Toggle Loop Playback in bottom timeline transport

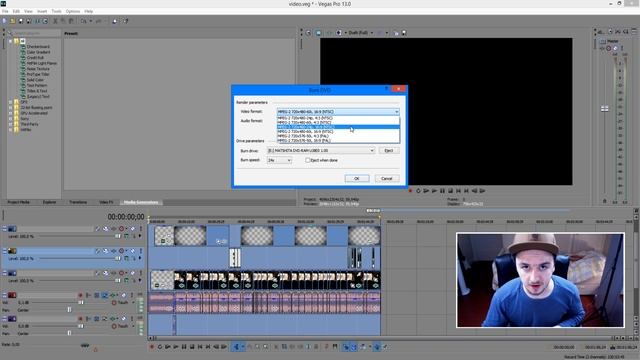click(160, 347)
